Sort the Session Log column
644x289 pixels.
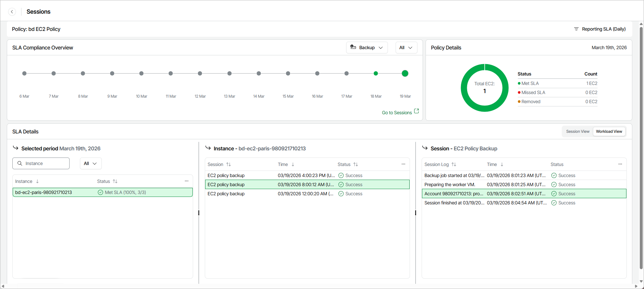(454, 164)
